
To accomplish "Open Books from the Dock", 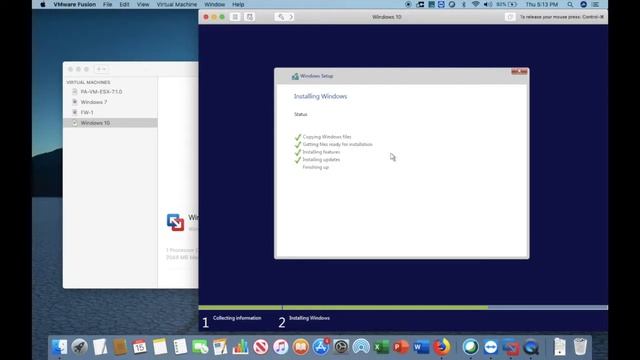I will click(300, 347).
